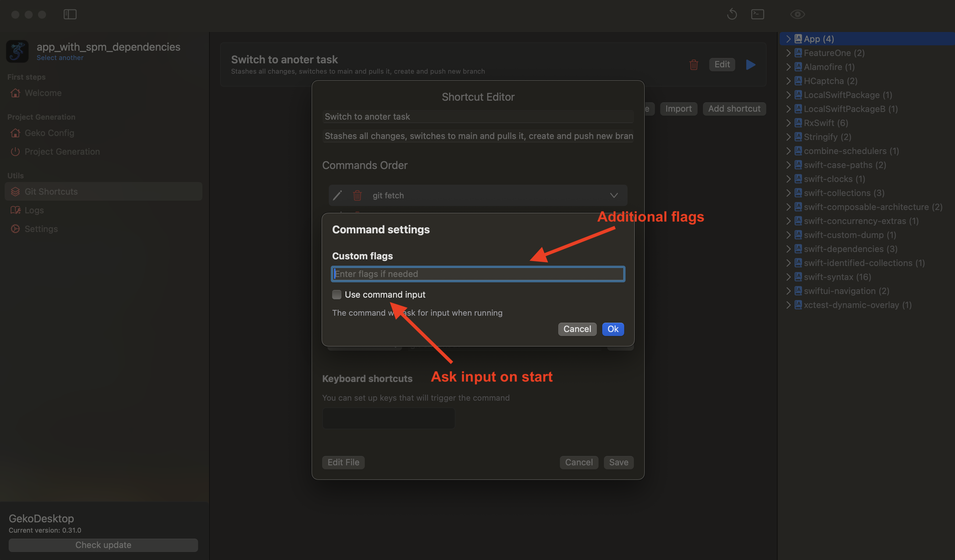Screen dimensions: 955x560
Task: Click the restart/refresh icon in the toolbar
Action: 732,14
